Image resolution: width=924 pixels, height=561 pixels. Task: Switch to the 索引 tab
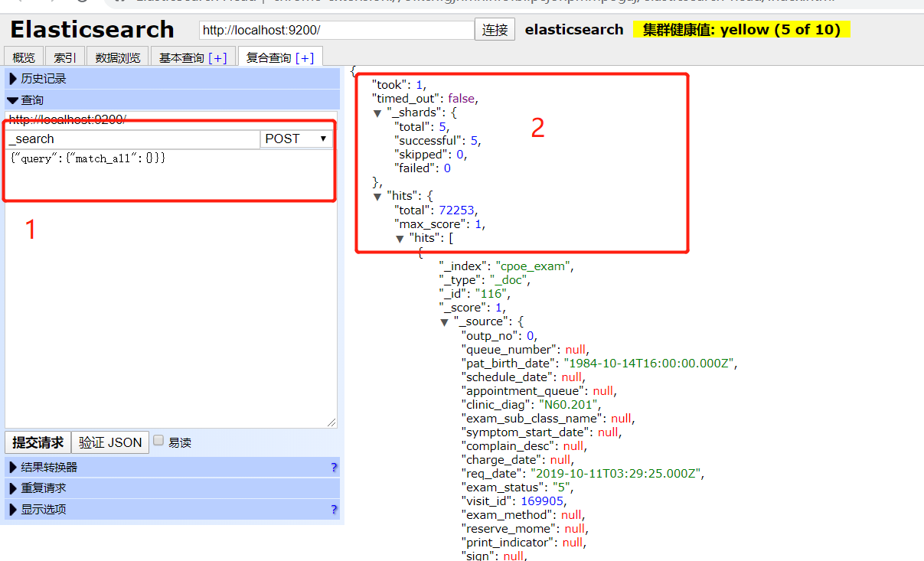click(64, 57)
